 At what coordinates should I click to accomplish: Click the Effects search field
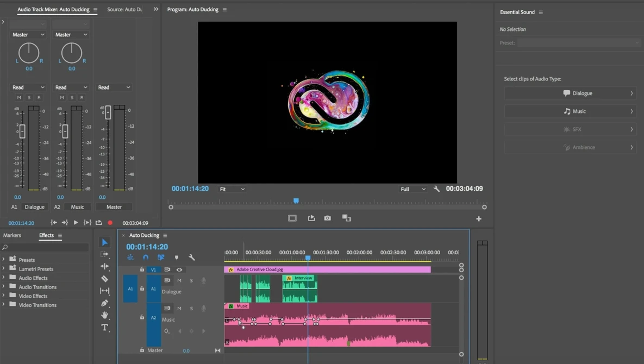(x=45, y=247)
